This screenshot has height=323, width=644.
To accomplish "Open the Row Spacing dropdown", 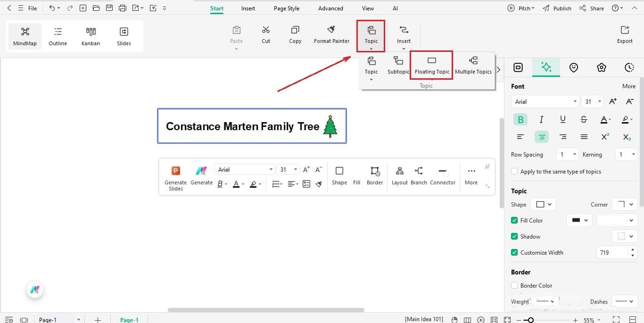I will pyautogui.click(x=567, y=154).
